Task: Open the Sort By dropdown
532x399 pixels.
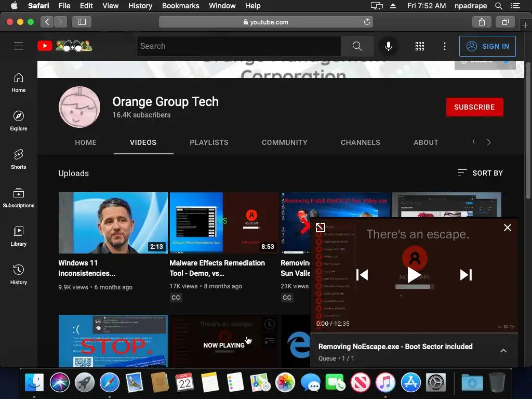Action: (x=480, y=173)
